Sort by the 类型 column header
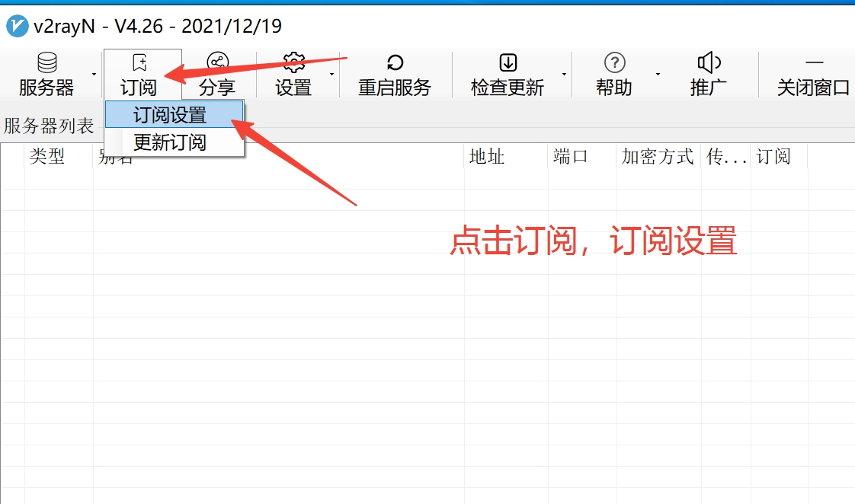The height and width of the screenshot is (504, 855). (x=59, y=157)
